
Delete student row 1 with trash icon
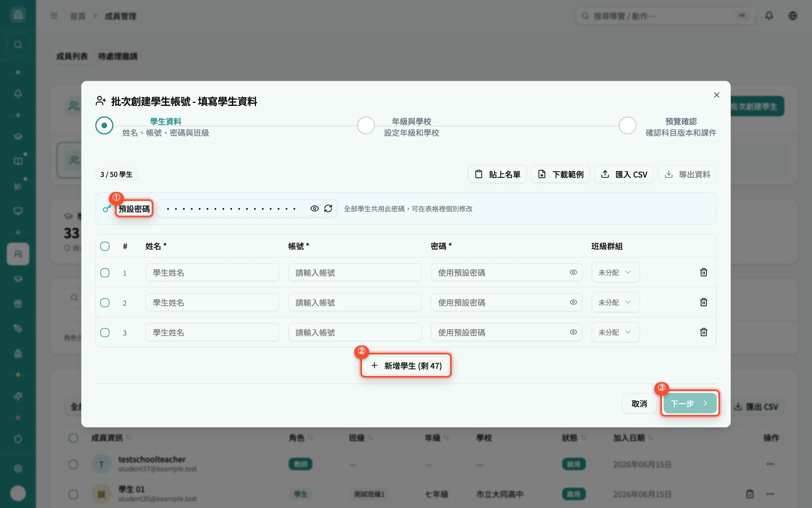704,272
